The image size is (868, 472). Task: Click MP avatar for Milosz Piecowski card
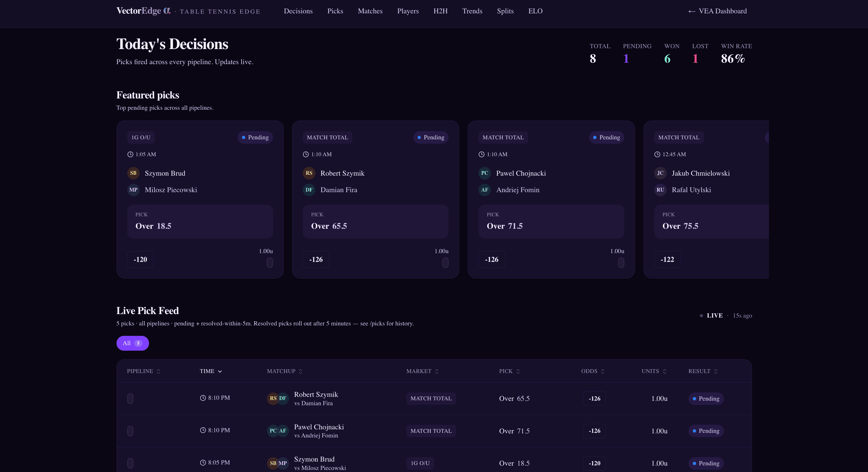coord(133,190)
